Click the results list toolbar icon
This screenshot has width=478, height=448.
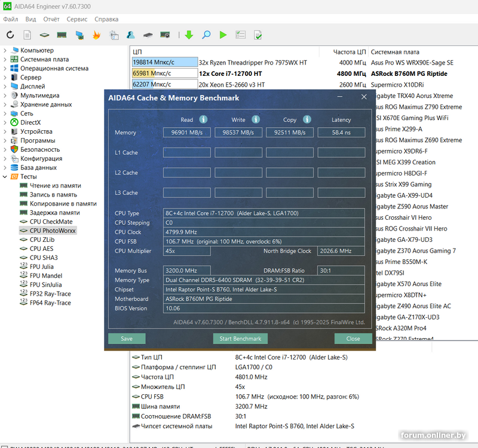pyautogui.click(x=241, y=35)
